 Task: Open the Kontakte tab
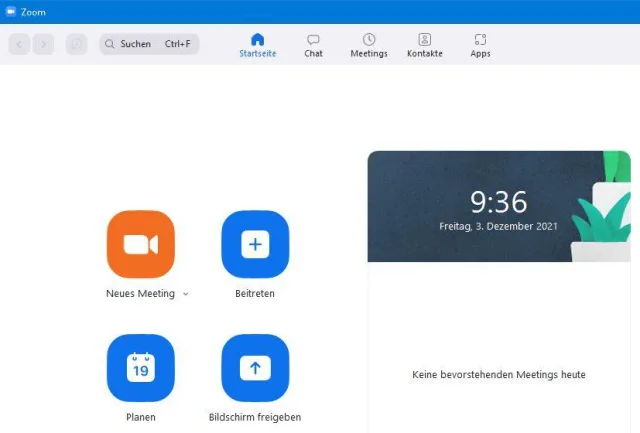tap(424, 45)
